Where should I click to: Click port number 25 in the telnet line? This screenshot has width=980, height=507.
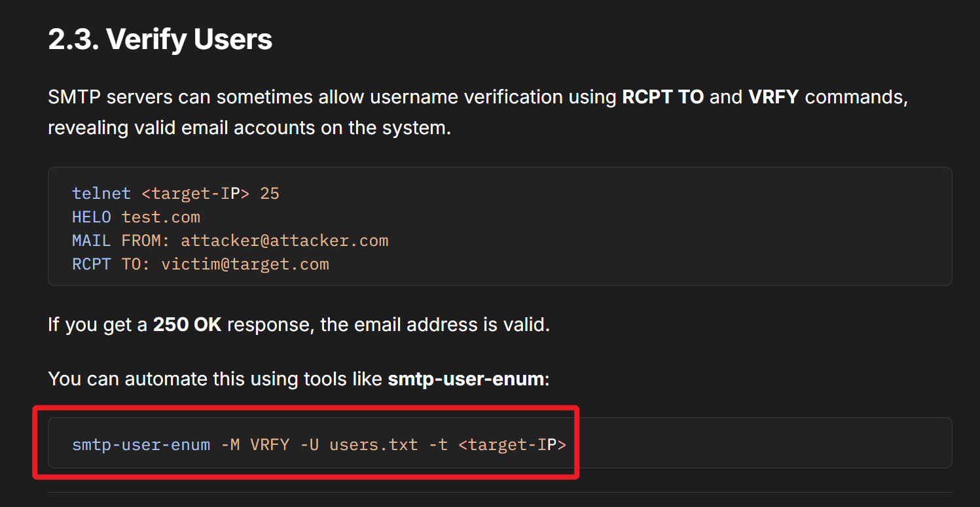coord(270,194)
